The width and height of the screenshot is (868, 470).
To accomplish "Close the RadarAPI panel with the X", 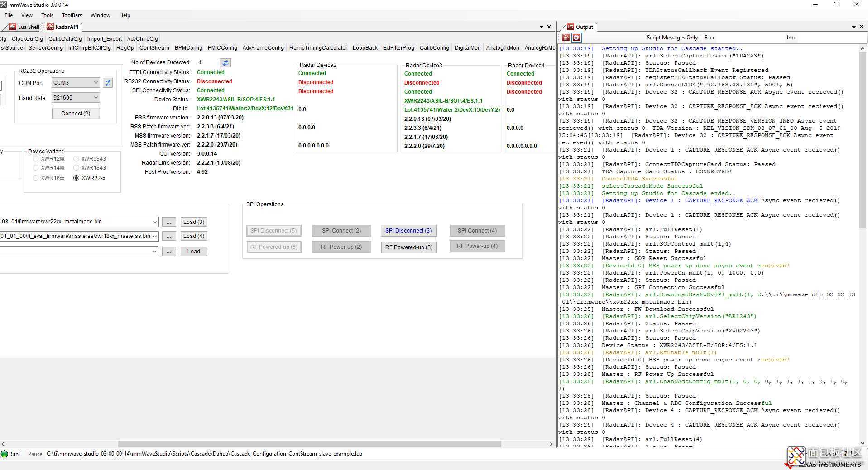I will tap(549, 27).
